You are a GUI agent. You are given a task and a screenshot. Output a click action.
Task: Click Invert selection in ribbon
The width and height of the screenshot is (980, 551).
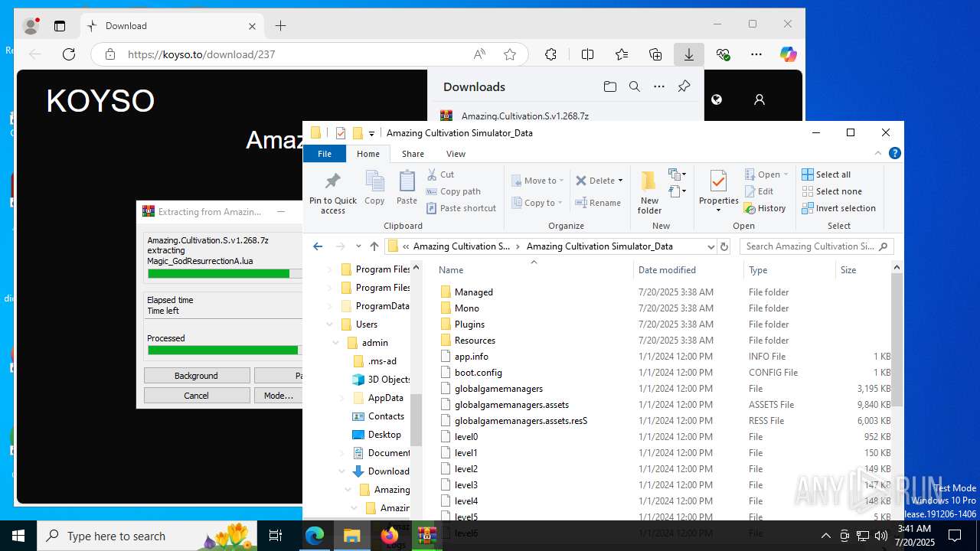coord(838,208)
